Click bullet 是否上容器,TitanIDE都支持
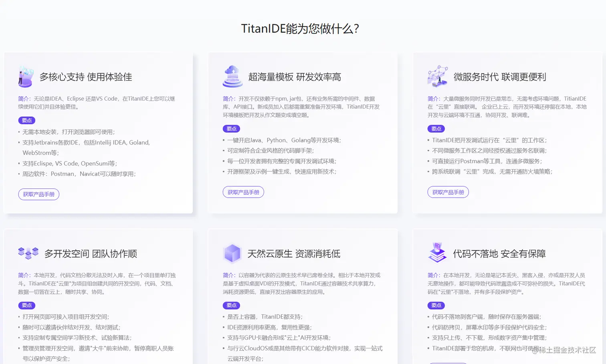This screenshot has height=364, width=606. click(265, 317)
